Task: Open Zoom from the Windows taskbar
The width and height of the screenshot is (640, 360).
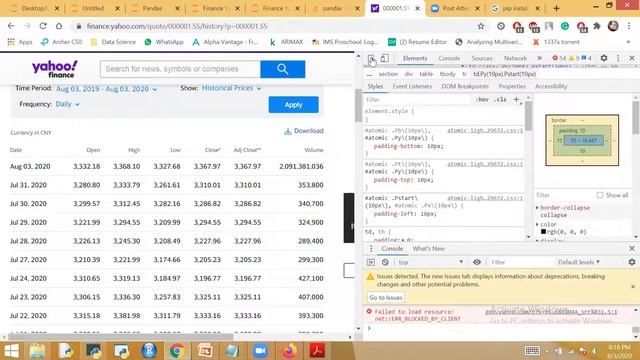Action: click(260, 351)
